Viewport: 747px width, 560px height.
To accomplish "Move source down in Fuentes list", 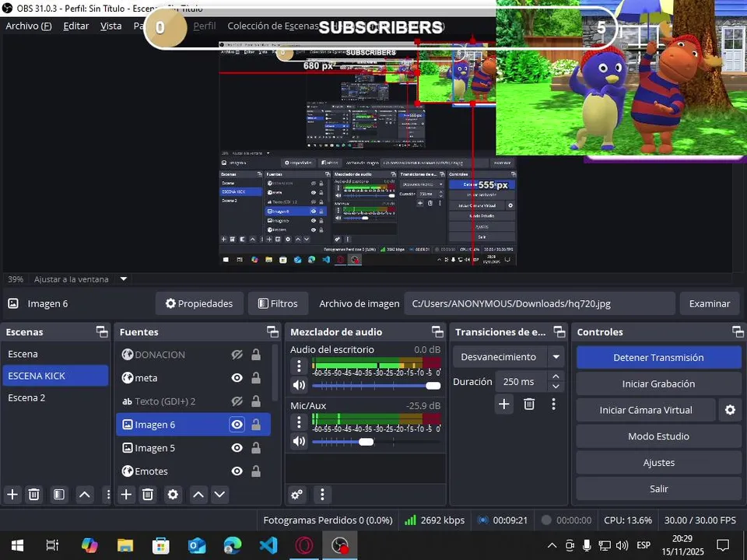I will [219, 495].
